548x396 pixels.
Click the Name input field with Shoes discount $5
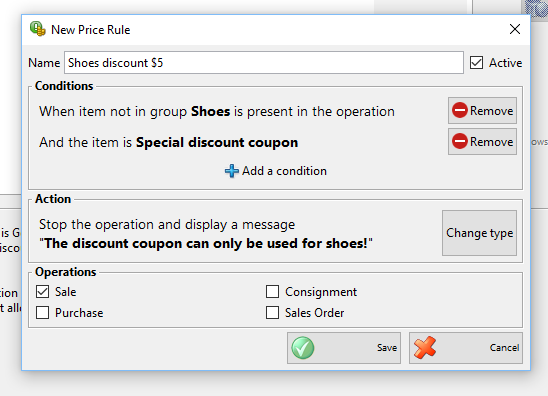(264, 63)
